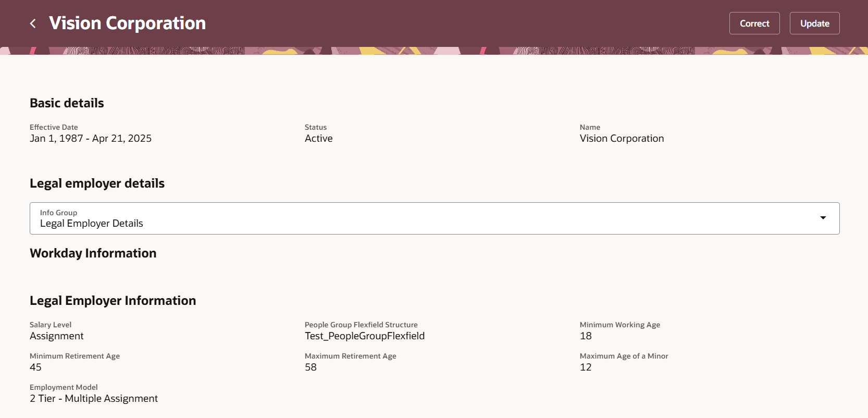
Task: Click the Legal Employer Information heading
Action: [x=113, y=301]
